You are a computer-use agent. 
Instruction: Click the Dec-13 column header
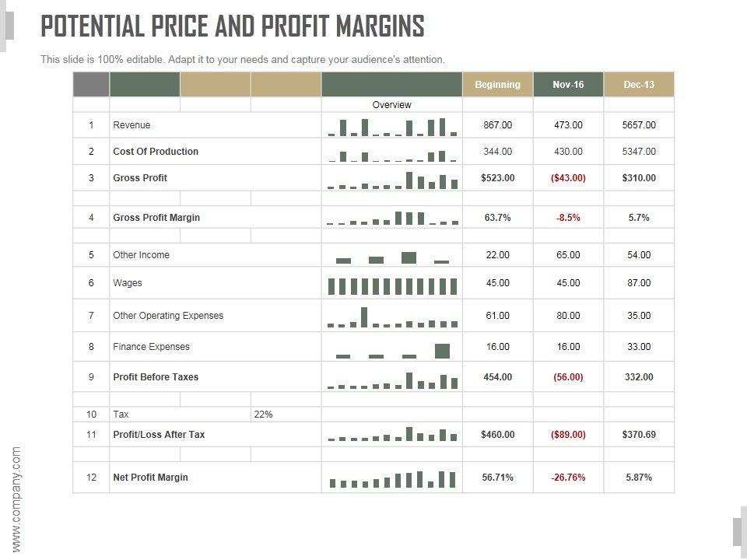tap(639, 85)
